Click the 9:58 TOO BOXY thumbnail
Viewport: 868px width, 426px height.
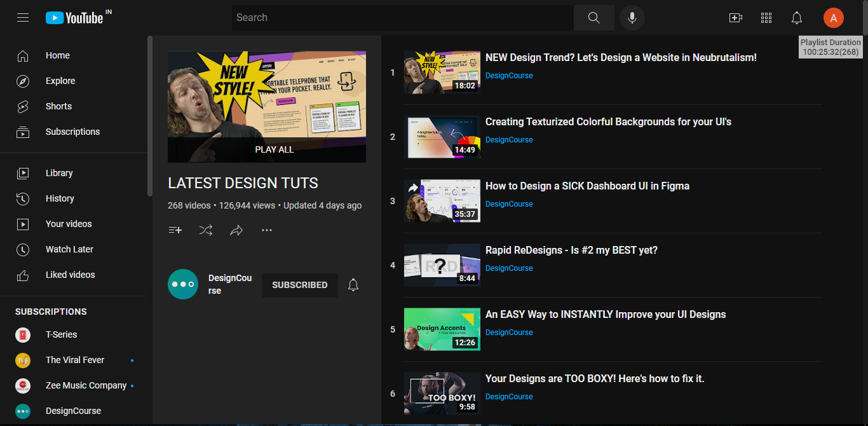442,394
